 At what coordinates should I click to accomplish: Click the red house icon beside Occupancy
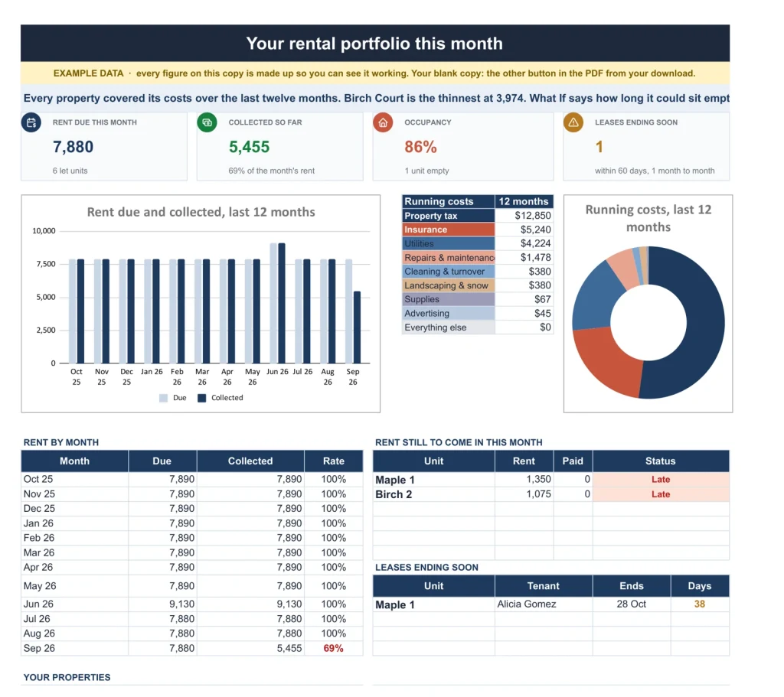[383, 122]
